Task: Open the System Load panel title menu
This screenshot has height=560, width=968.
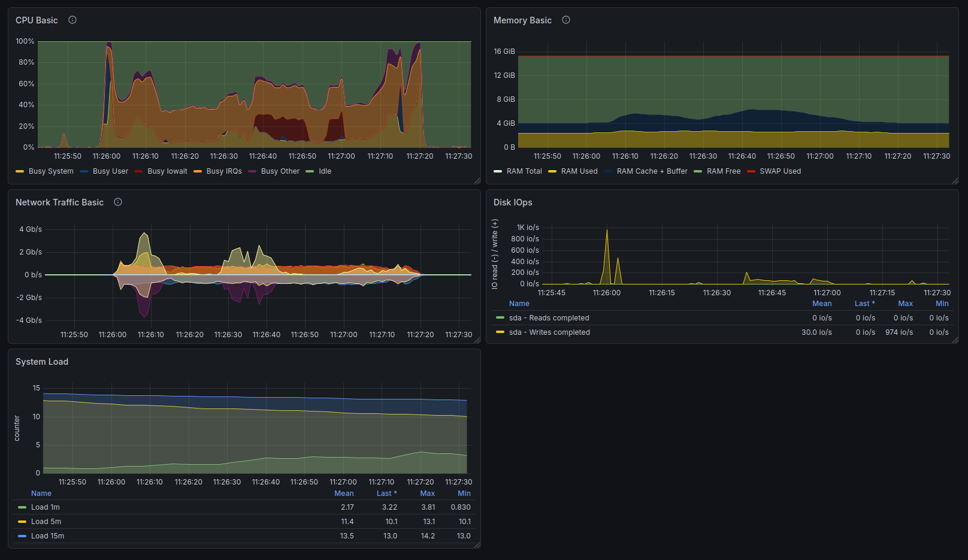Action: (x=42, y=362)
